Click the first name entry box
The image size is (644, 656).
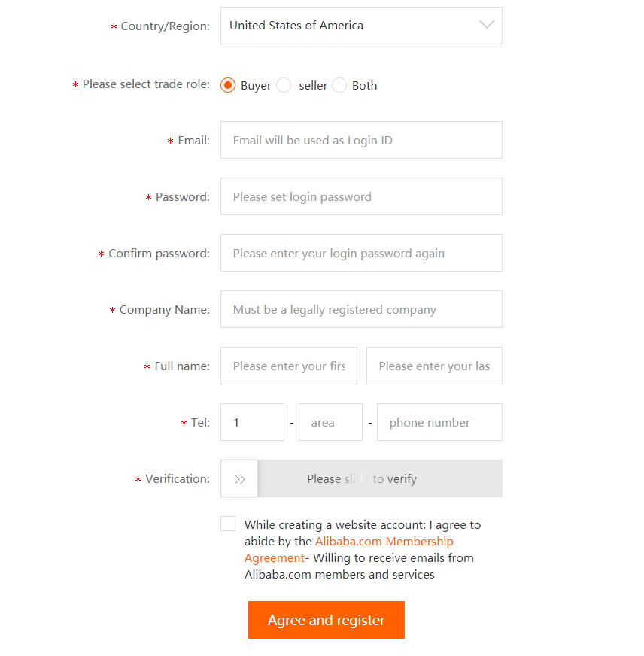[x=288, y=366]
